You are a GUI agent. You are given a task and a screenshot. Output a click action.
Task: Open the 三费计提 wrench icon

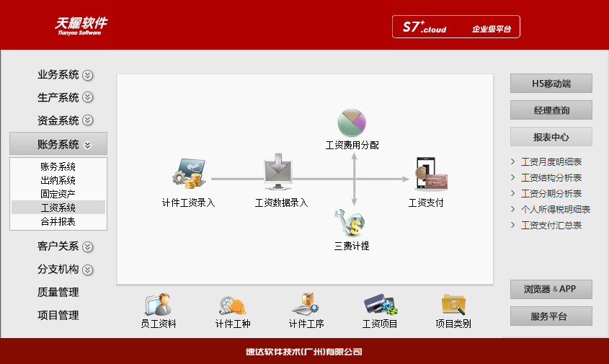point(351,223)
